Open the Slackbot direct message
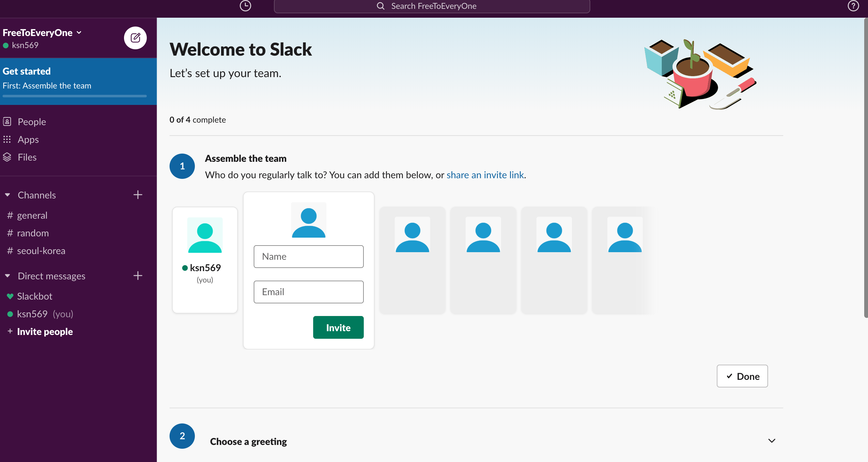The width and height of the screenshot is (868, 462). coord(34,296)
